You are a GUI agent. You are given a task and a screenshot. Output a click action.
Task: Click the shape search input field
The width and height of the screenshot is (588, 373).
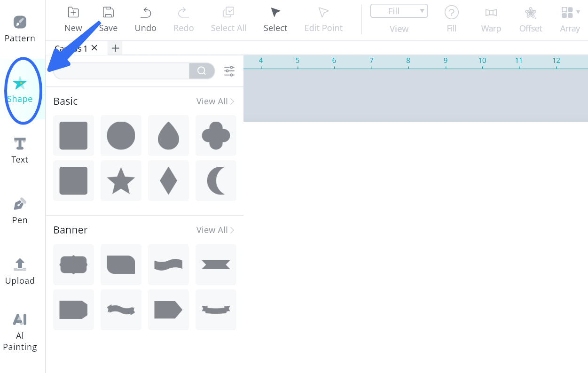pos(121,71)
